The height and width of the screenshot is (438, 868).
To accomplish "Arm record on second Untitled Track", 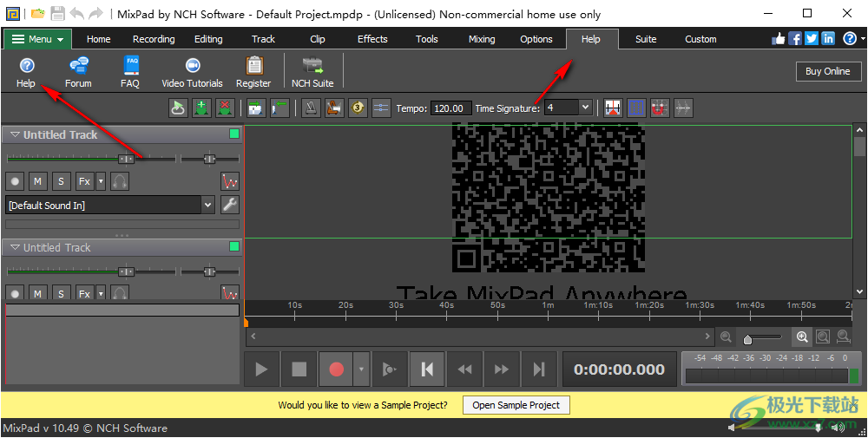I will (x=15, y=292).
